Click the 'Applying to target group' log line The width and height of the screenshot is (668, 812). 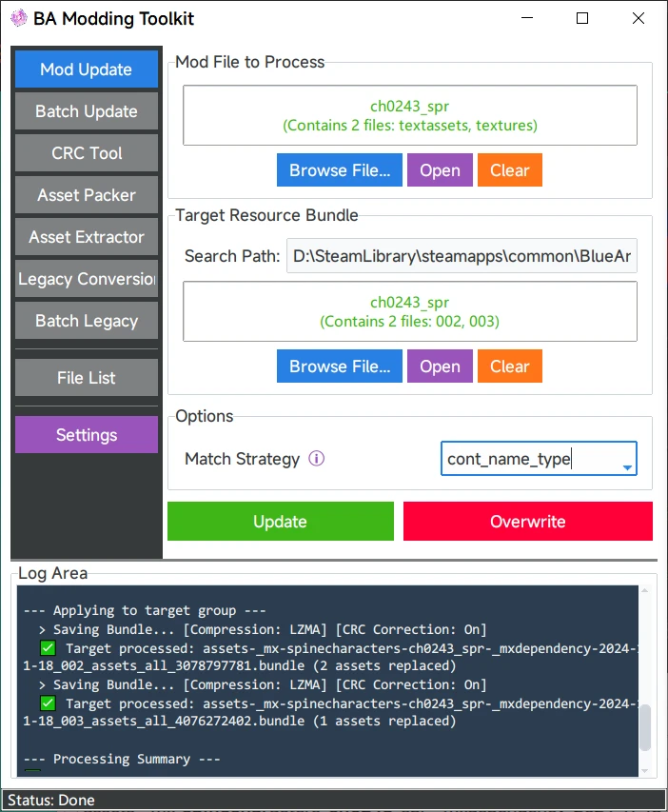(145, 610)
